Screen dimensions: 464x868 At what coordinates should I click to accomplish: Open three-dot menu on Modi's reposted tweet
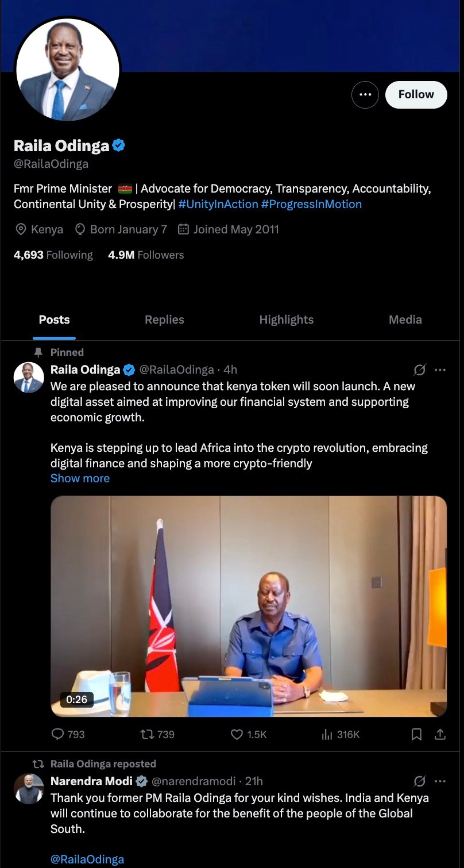pos(441,781)
